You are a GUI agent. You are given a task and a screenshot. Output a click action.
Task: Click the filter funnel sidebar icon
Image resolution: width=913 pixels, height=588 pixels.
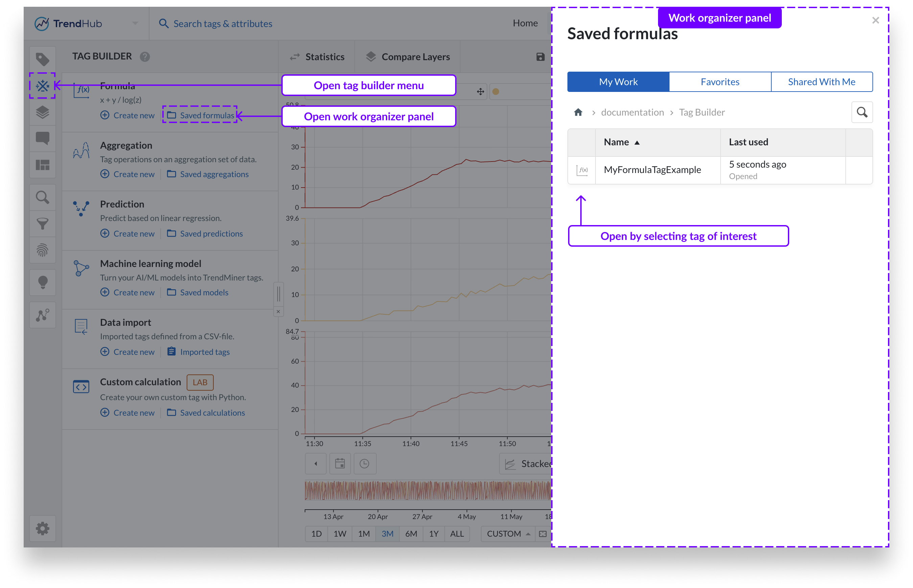[42, 224]
